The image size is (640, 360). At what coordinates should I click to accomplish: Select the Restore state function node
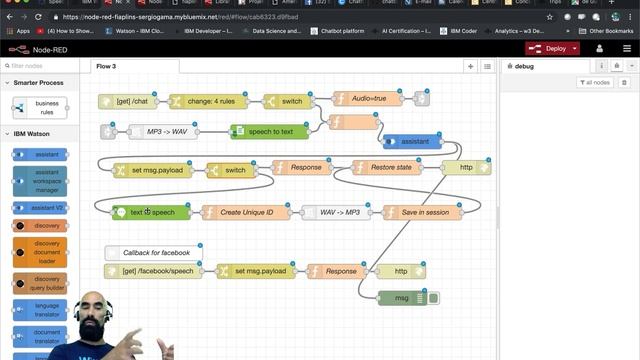pos(386,167)
